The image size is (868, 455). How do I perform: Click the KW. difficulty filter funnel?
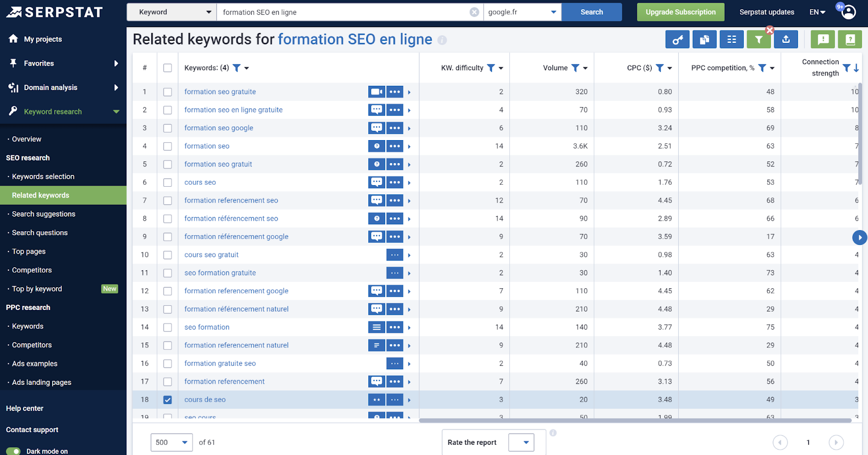(x=491, y=68)
